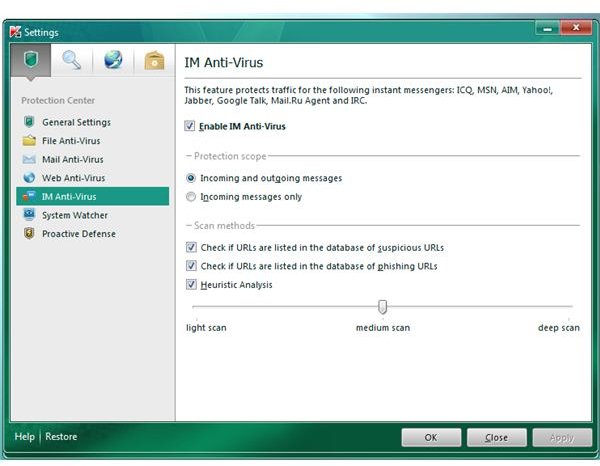Click the File Anti-Virus folder icon
The width and height of the screenshot is (600, 466).
click(29, 140)
